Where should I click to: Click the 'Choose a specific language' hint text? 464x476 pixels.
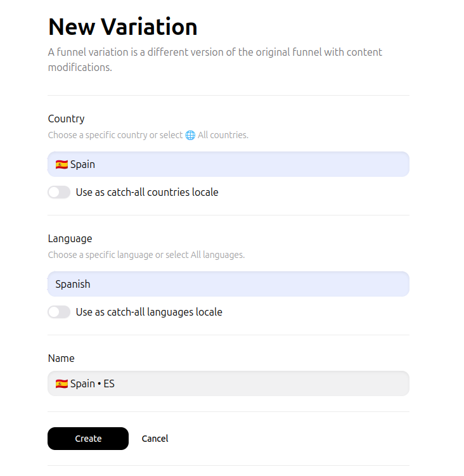point(146,255)
